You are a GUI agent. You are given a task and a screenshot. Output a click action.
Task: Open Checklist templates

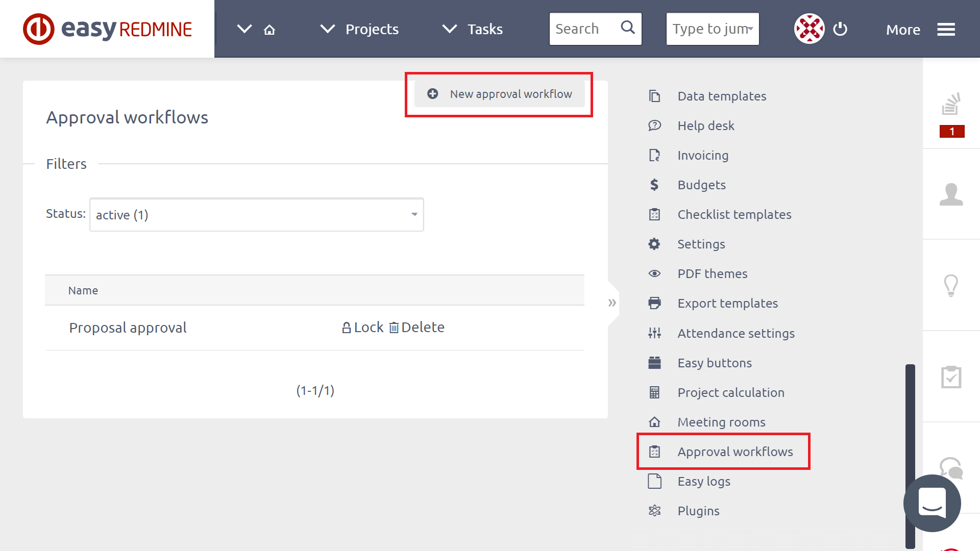[734, 214]
